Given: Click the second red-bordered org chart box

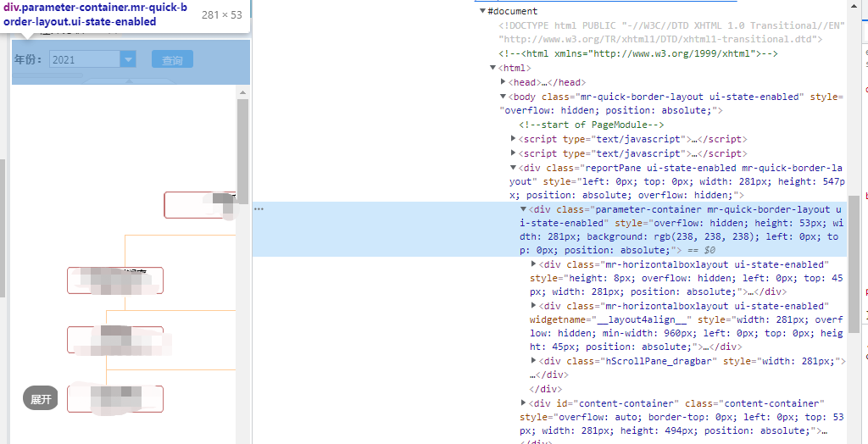Looking at the screenshot, I should (115, 280).
